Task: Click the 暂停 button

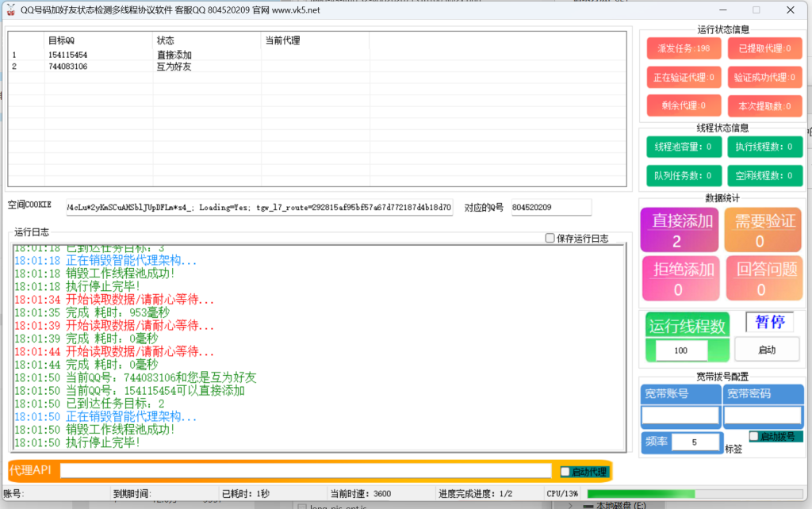Action: pyautogui.click(x=769, y=322)
